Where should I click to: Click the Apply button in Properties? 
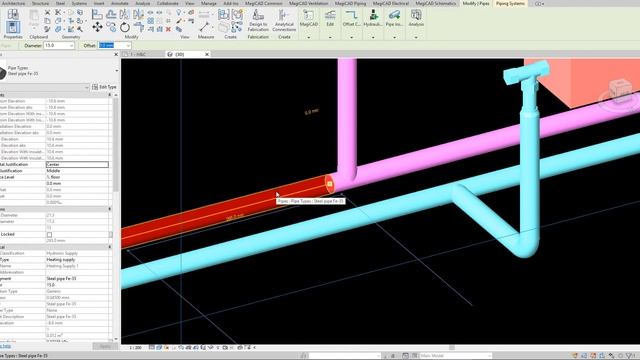105,346
